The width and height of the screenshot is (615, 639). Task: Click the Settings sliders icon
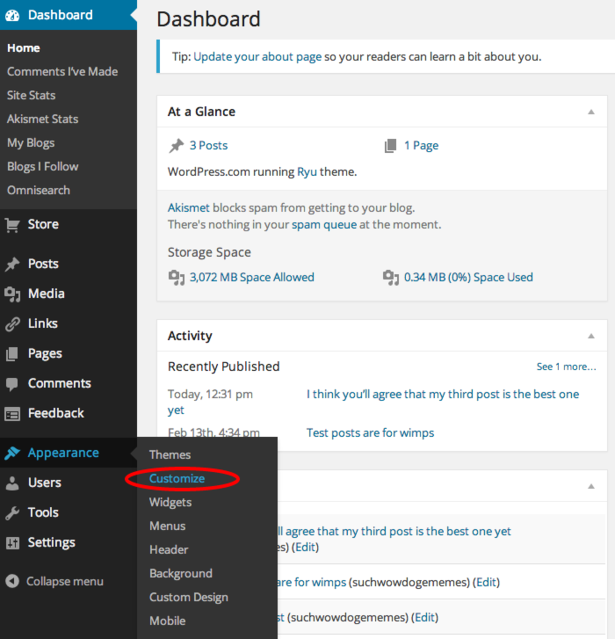(x=12, y=543)
